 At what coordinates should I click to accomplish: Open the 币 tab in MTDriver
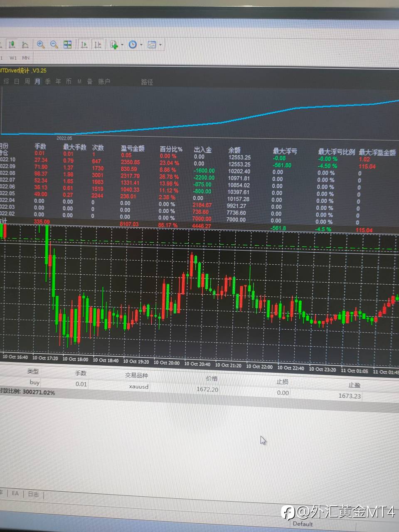[69, 81]
